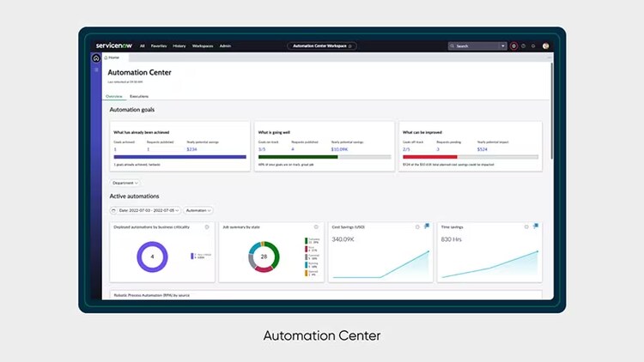The image size is (644, 362).
Task: Click red progress bar for goals off track
Action: [430, 157]
